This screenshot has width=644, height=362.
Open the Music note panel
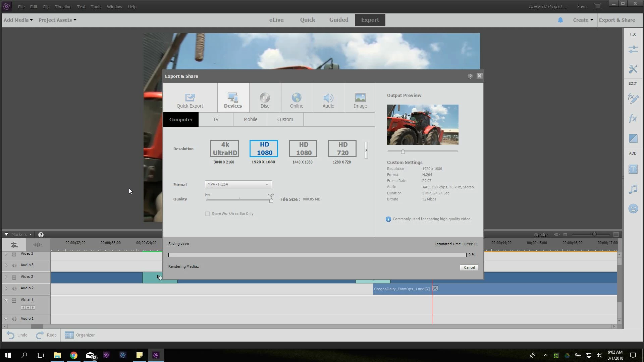[633, 189]
